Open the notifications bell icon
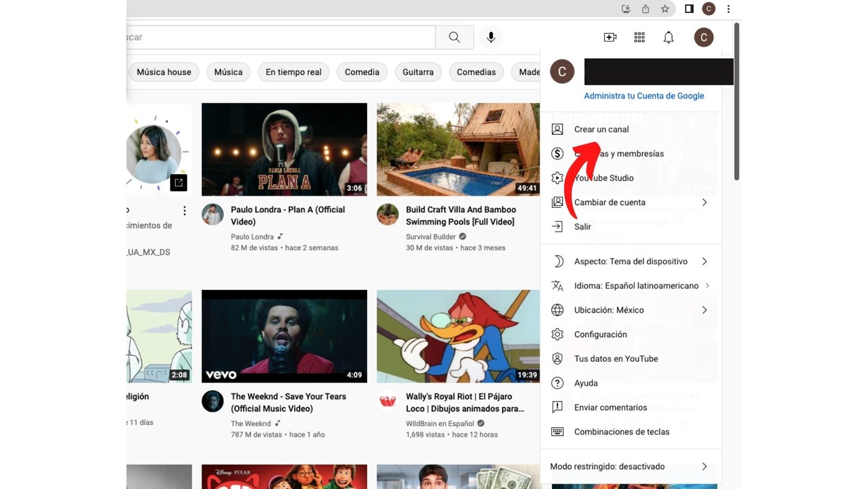This screenshot has height=489, width=868. tap(668, 37)
